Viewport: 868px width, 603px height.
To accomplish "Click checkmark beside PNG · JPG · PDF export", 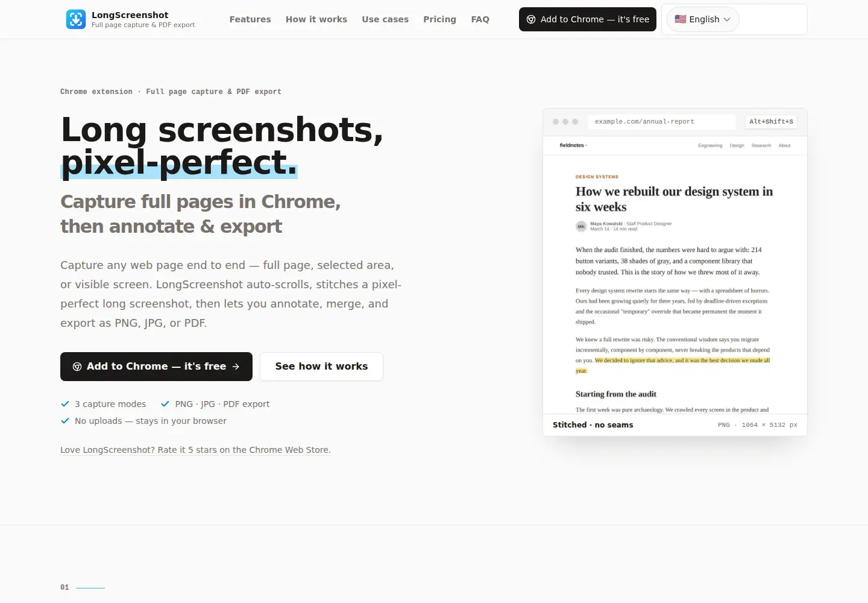I will pos(165,404).
